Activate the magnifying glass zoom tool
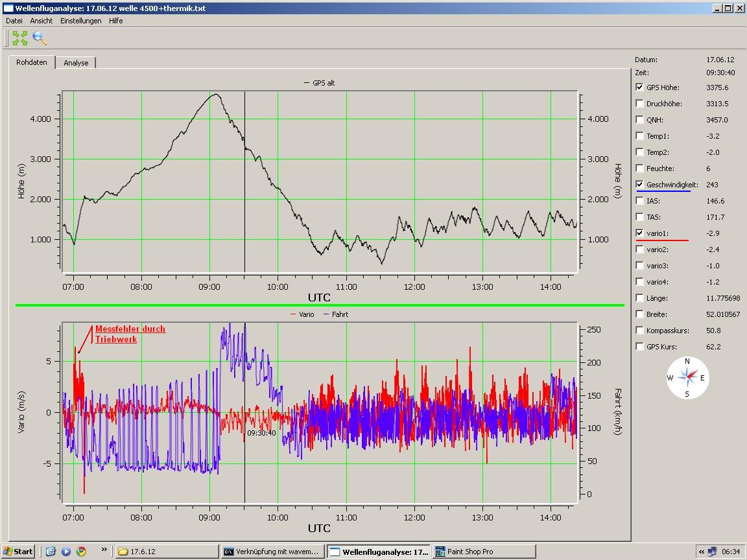747x560 pixels. coord(40,38)
